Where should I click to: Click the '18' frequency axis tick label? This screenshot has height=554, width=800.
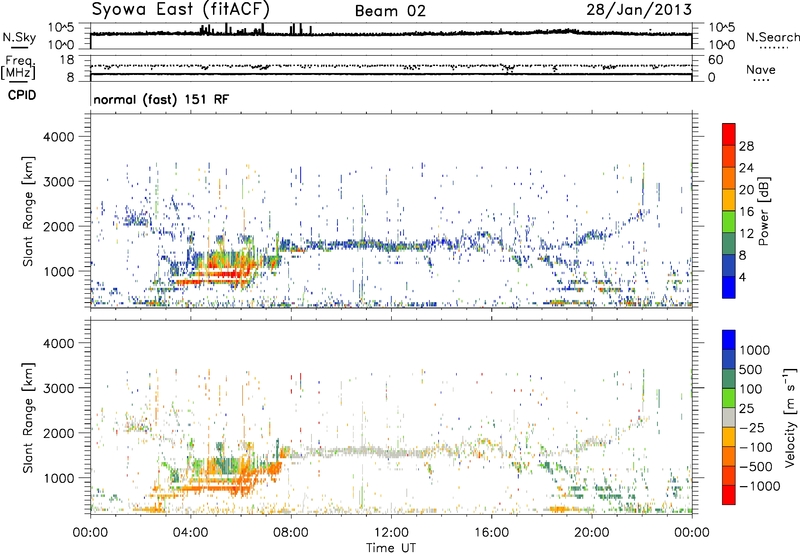point(67,60)
